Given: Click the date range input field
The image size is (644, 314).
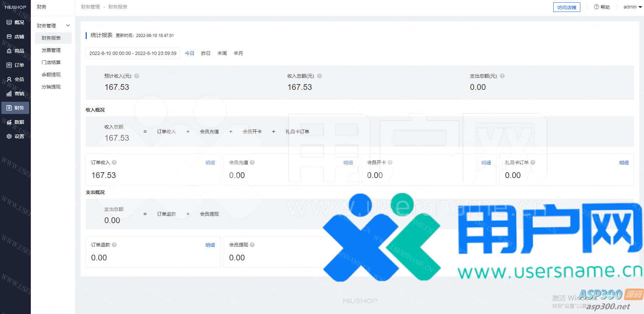Looking at the screenshot, I should click(x=133, y=53).
